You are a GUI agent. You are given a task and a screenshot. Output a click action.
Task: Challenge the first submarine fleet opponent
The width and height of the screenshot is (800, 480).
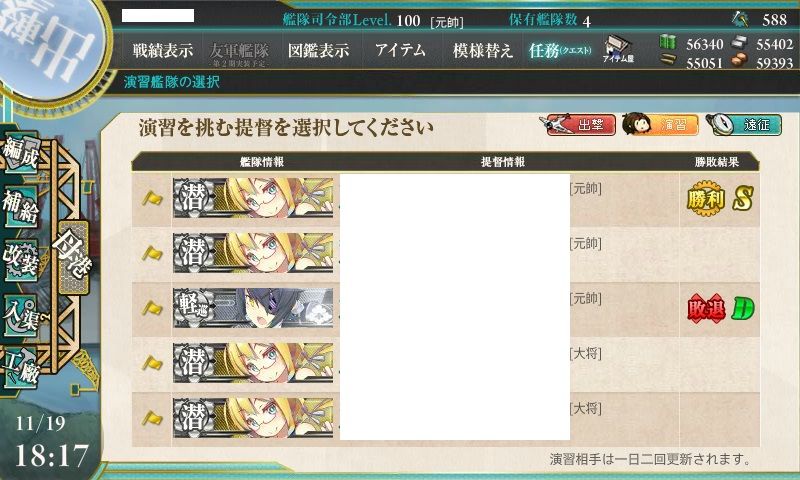[x=445, y=198]
